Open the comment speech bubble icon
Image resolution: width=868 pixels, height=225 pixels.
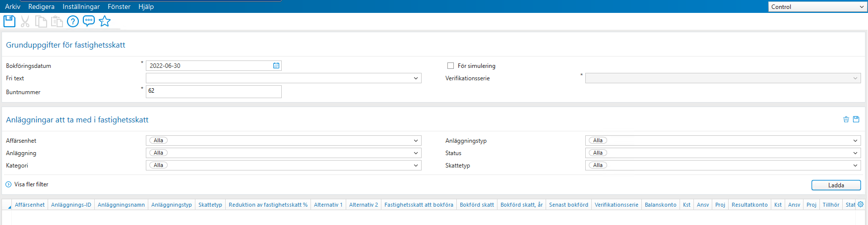tap(89, 21)
